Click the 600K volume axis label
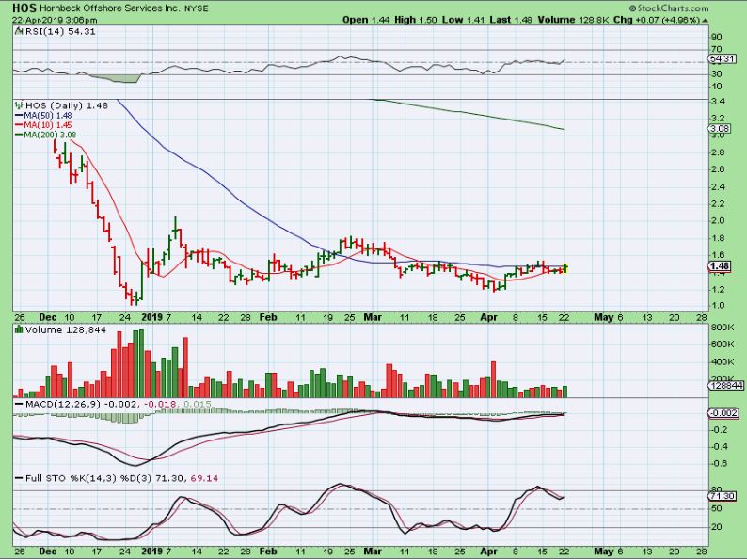This screenshot has height=560, width=747. [x=723, y=344]
